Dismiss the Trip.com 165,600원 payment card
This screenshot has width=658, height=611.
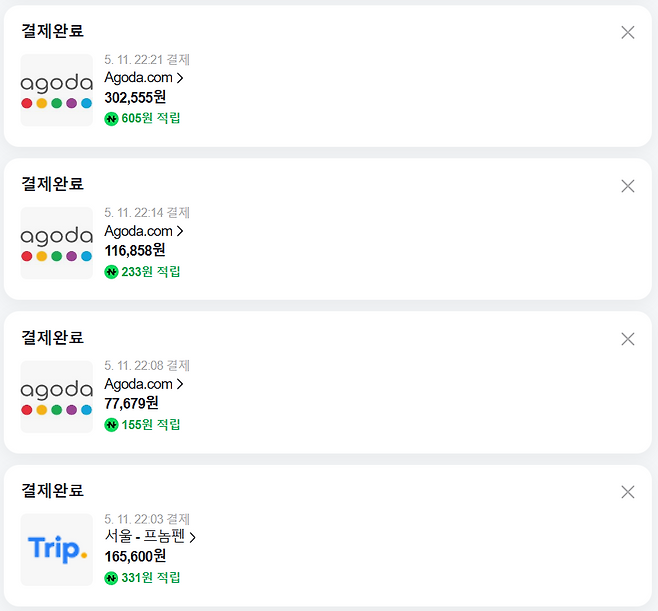tap(628, 492)
